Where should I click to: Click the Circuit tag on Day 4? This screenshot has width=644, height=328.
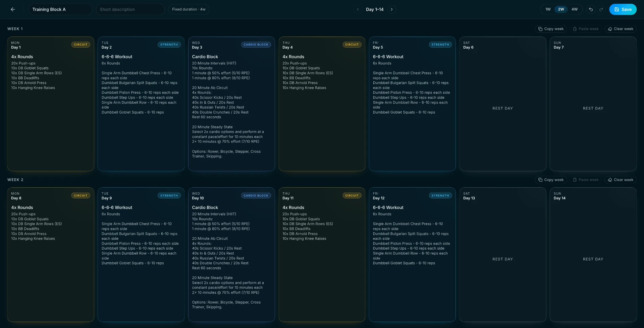tap(352, 45)
